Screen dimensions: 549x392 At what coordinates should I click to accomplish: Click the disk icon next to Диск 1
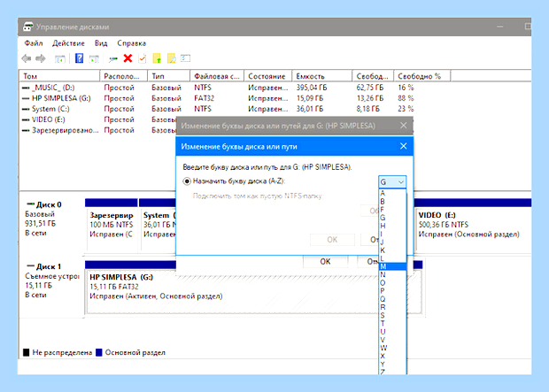tap(30, 266)
